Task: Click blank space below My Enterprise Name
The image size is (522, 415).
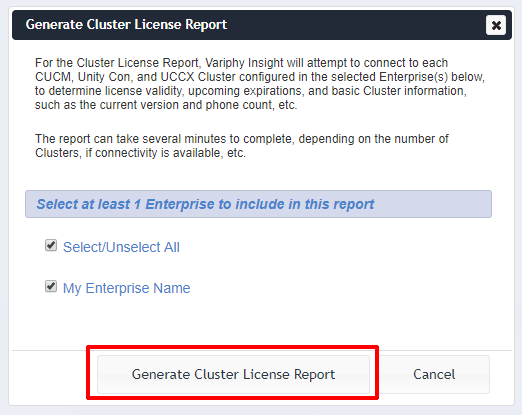Action: (260, 322)
